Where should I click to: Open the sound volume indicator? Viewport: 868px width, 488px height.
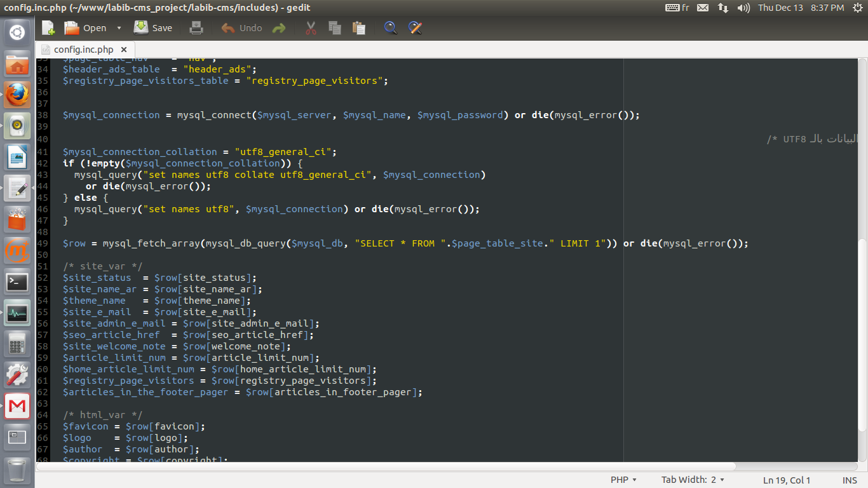743,8
